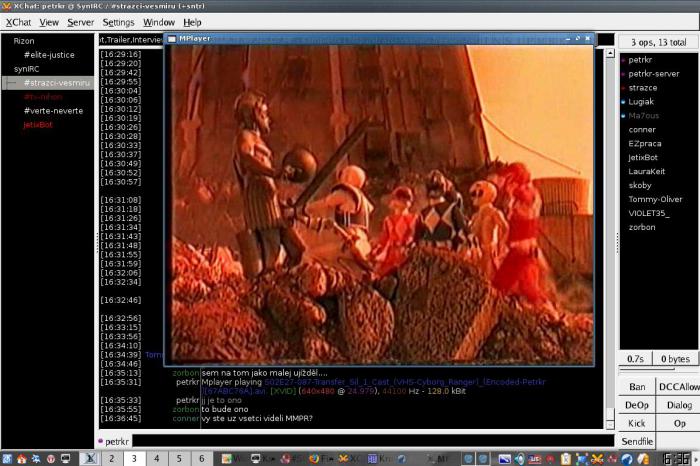Click the 'us' keyboard layout tray icon
700x466 pixels.
pyautogui.click(x=534, y=458)
